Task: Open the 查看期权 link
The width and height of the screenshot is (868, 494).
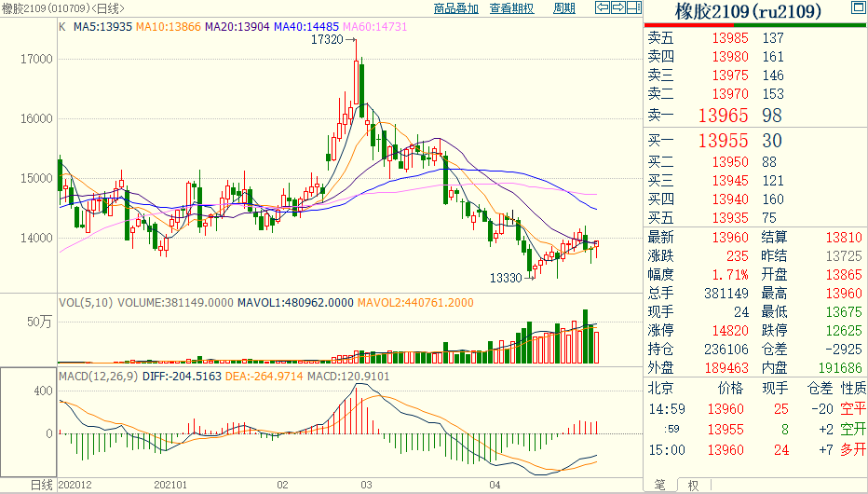Action: [x=511, y=8]
